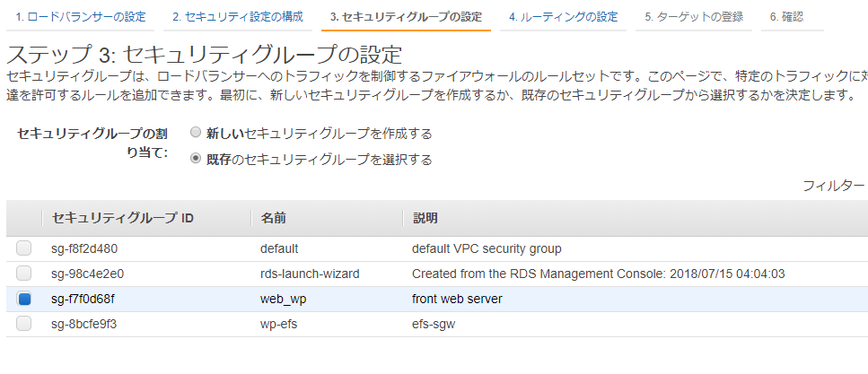Choose create new security group radio option

click(x=196, y=134)
